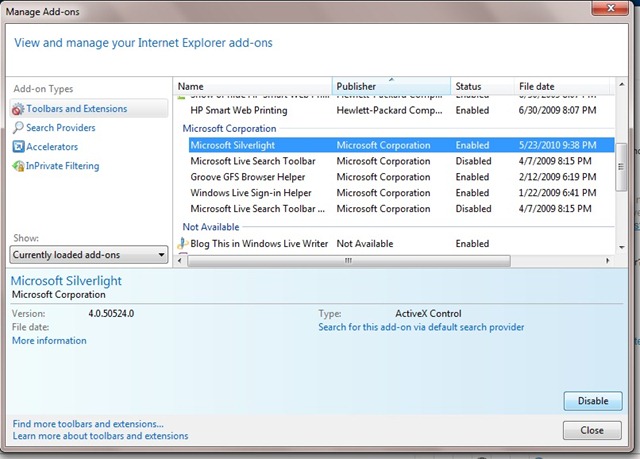
Task: Click Hewlett-Packard publisher cell for HP Smart Web Printing
Action: [389, 110]
